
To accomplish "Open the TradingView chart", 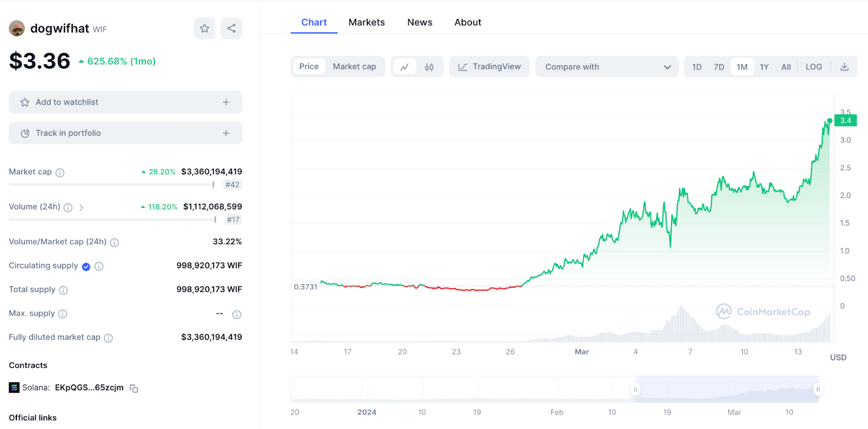I will (489, 67).
